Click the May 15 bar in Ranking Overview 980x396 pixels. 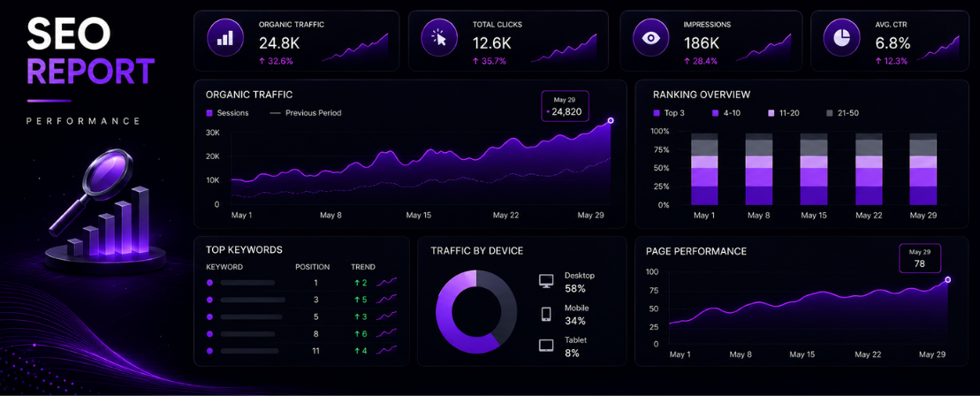tap(813, 169)
